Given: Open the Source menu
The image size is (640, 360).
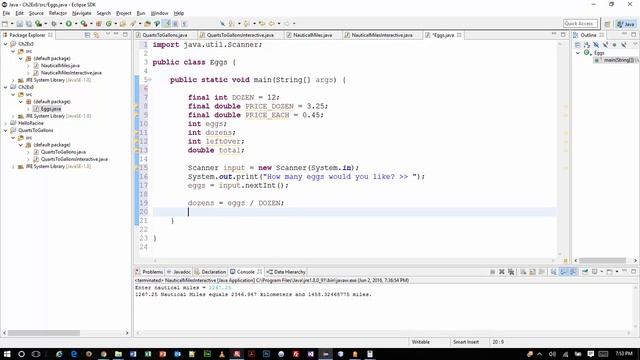Looking at the screenshot, I should (x=36, y=13).
